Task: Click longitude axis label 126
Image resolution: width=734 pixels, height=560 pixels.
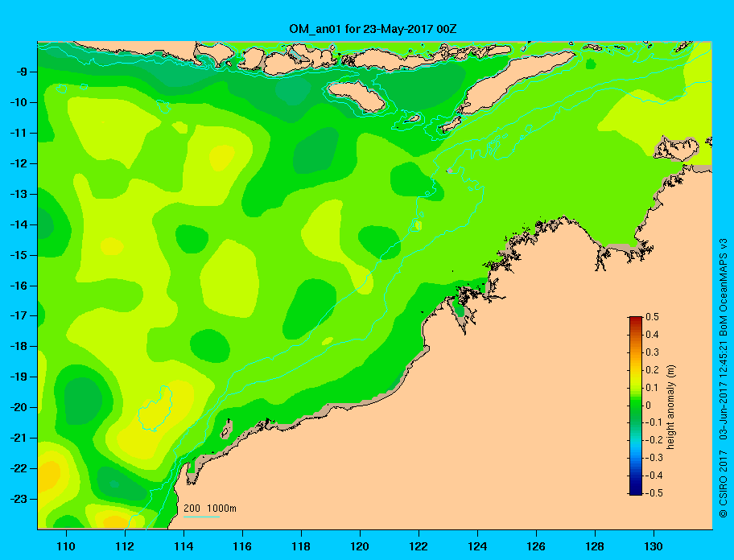Action: coord(536,546)
